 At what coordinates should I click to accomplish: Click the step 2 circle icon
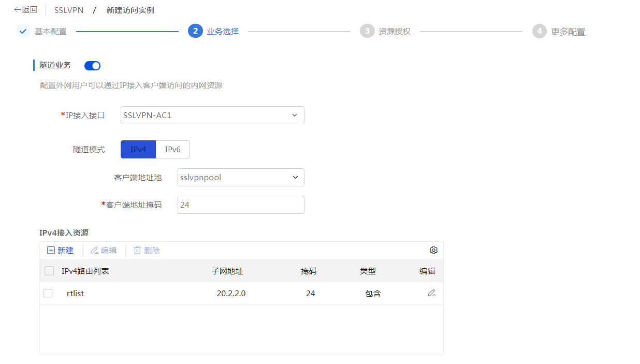195,31
